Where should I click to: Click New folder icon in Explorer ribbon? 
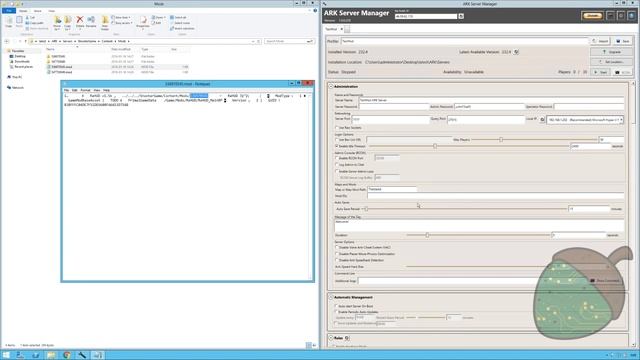tap(105, 22)
